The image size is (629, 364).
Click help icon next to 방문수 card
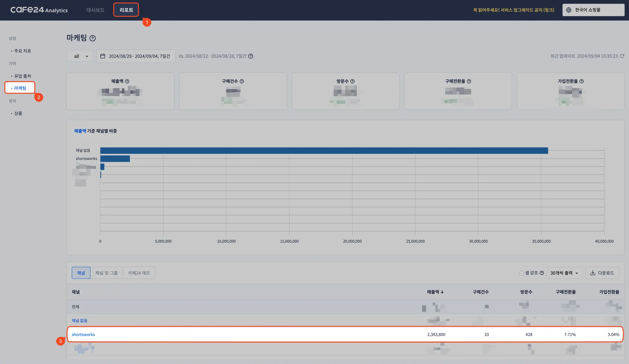[352, 81]
